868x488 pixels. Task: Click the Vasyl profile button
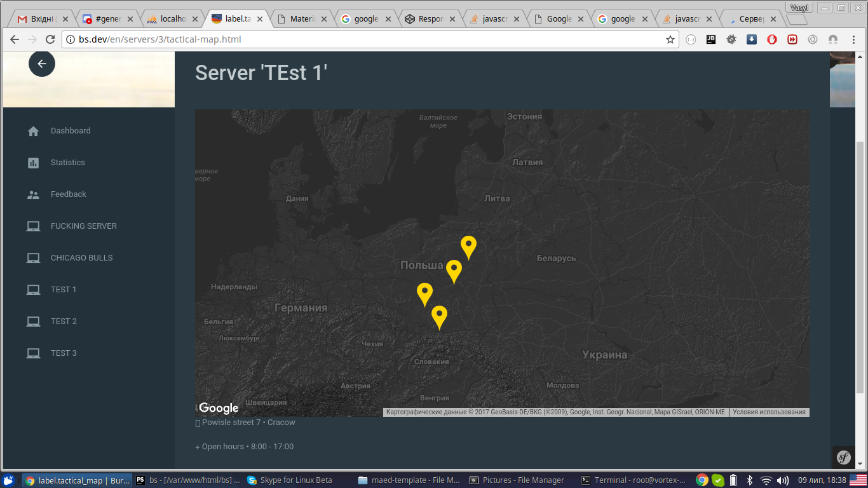coord(800,7)
